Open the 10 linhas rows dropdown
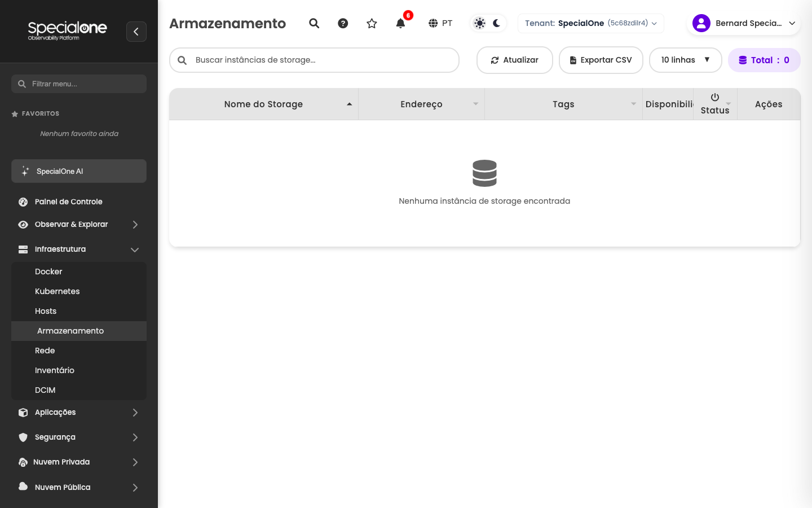The image size is (812, 508). (x=685, y=60)
